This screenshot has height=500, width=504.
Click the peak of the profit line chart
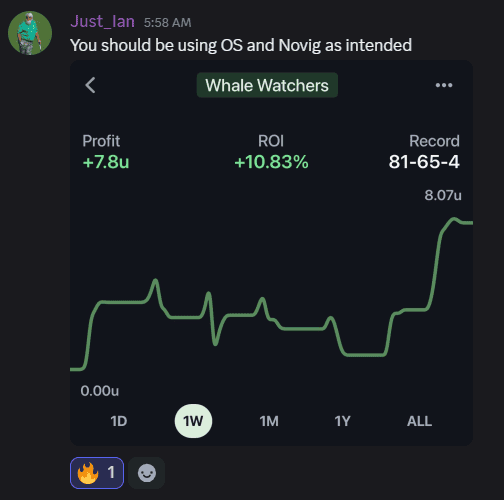coord(454,219)
